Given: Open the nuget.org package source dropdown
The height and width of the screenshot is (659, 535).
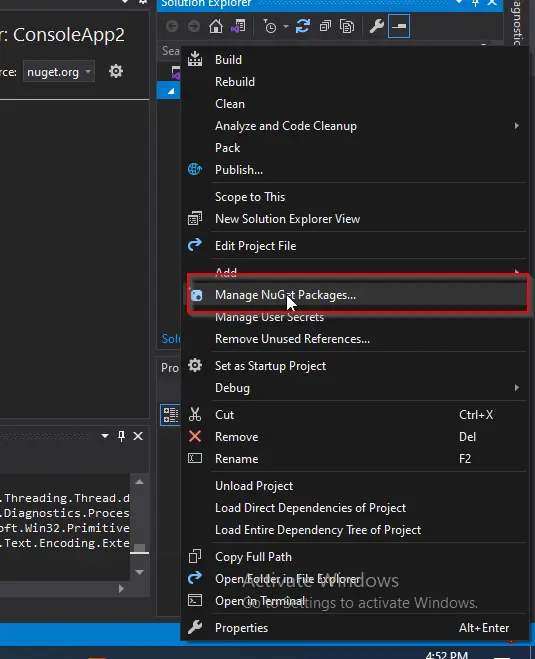Looking at the screenshot, I should coord(59,72).
